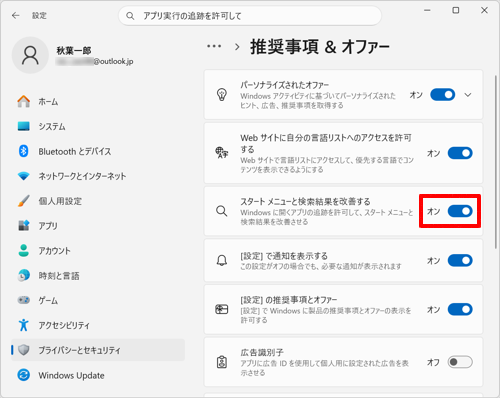Expand パーソナライズされたオファー chevron
Screen dimensions: 500x398
(x=468, y=95)
